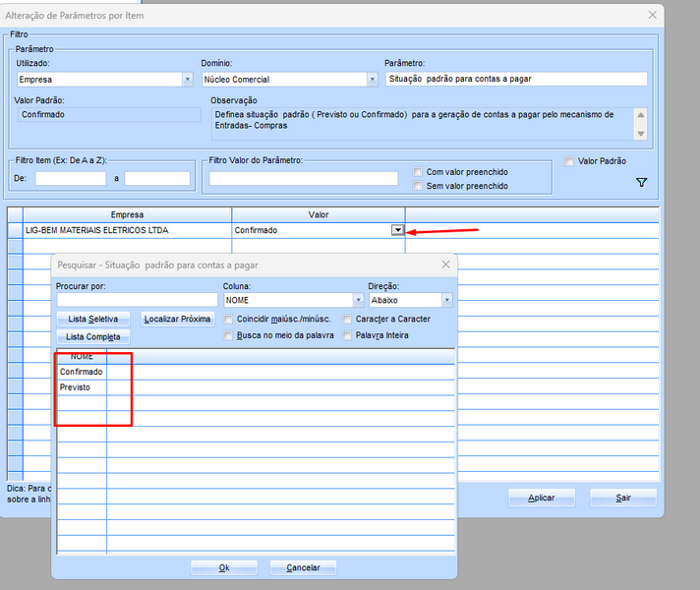This screenshot has height=590, width=700.
Task: Click the Observação description text box
Action: click(x=423, y=124)
